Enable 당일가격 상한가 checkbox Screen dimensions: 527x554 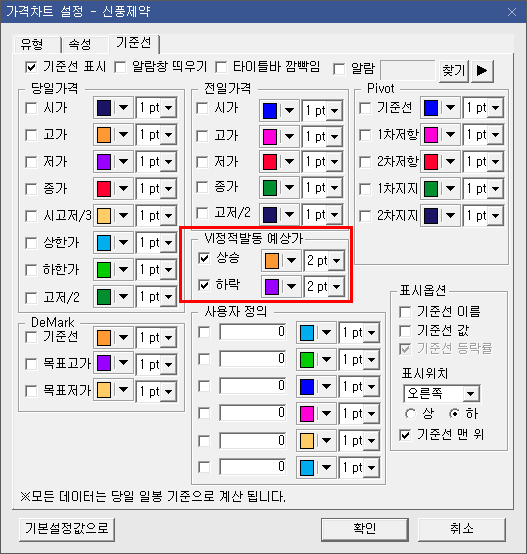tap(31, 243)
